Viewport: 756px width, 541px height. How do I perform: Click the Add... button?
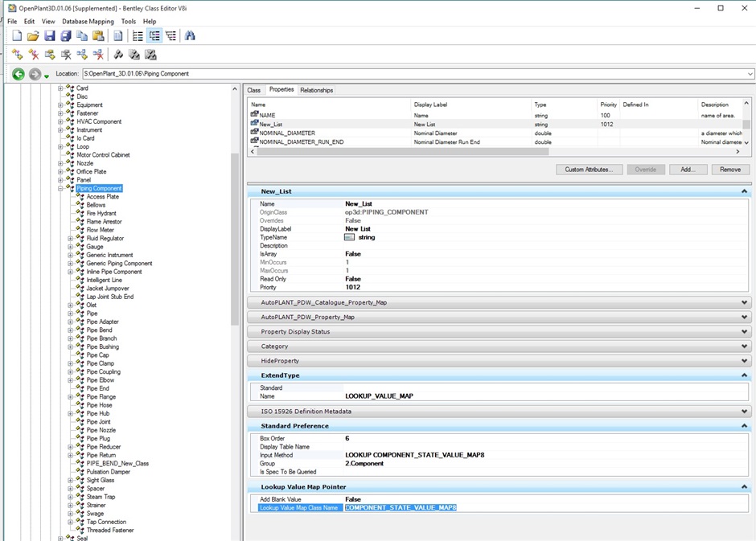[688, 170]
